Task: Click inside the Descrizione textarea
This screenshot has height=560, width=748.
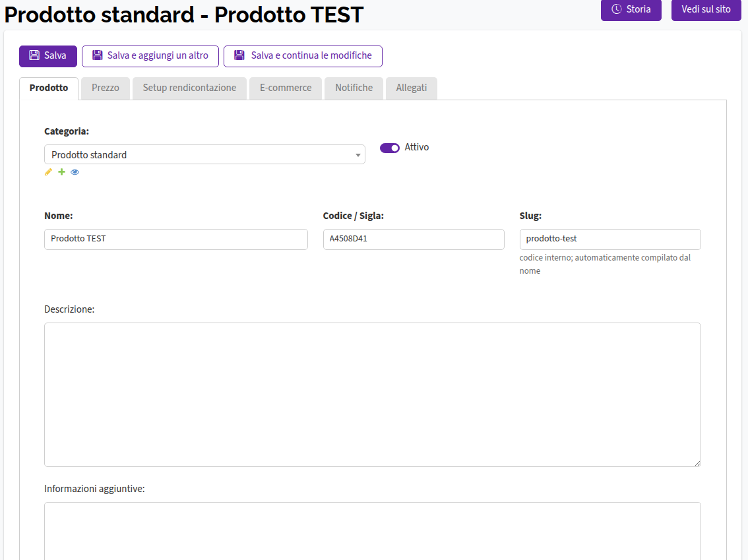Action: [373, 395]
